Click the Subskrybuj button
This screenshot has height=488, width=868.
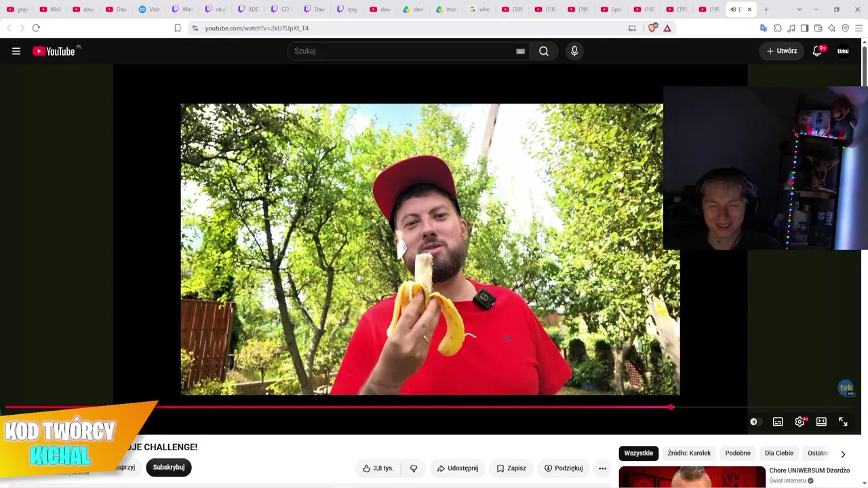(x=169, y=467)
